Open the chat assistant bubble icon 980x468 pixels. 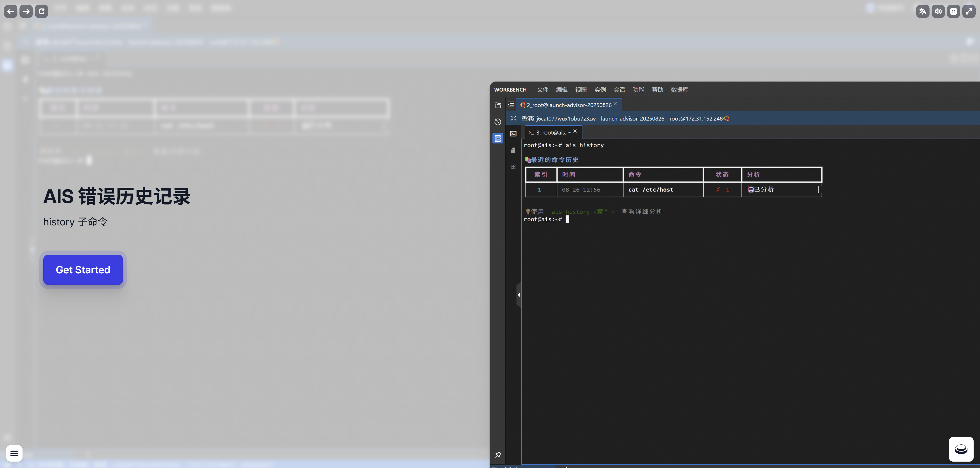tap(961, 449)
